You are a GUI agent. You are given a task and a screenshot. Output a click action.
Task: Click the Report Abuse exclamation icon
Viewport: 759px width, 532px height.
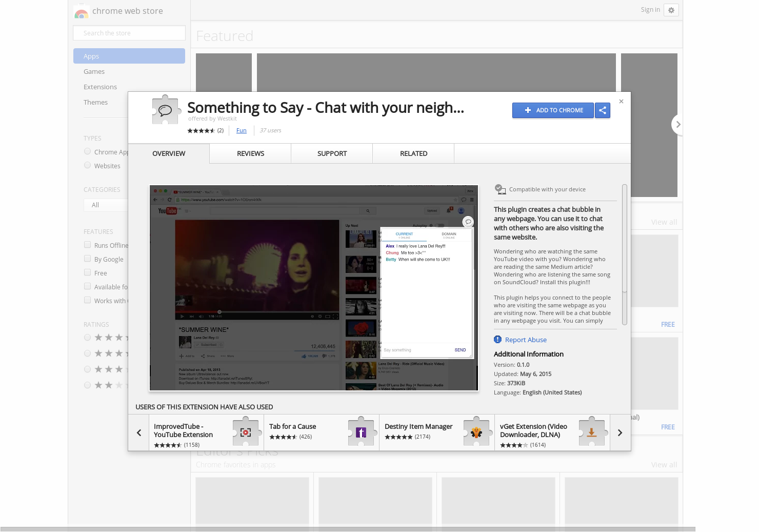497,340
